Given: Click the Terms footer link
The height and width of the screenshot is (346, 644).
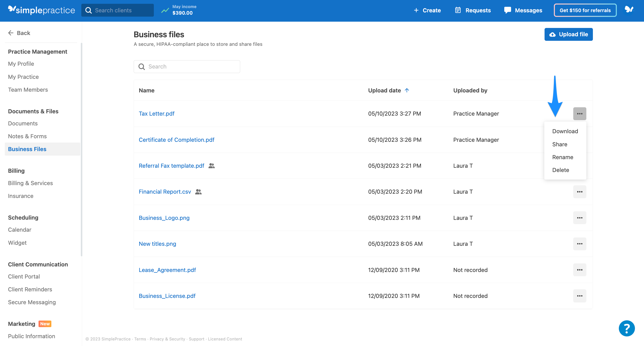Looking at the screenshot, I should [140, 339].
